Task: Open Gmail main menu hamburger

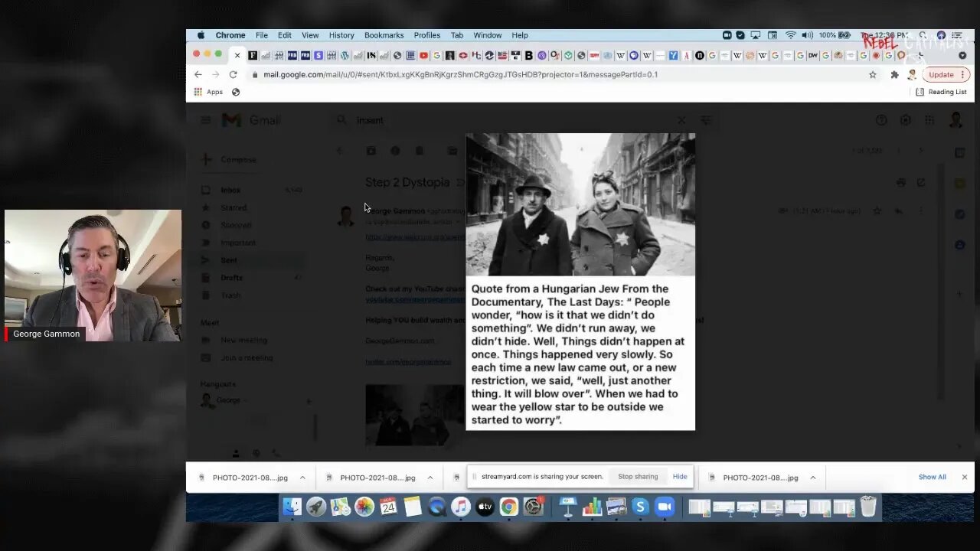Action: click(206, 120)
